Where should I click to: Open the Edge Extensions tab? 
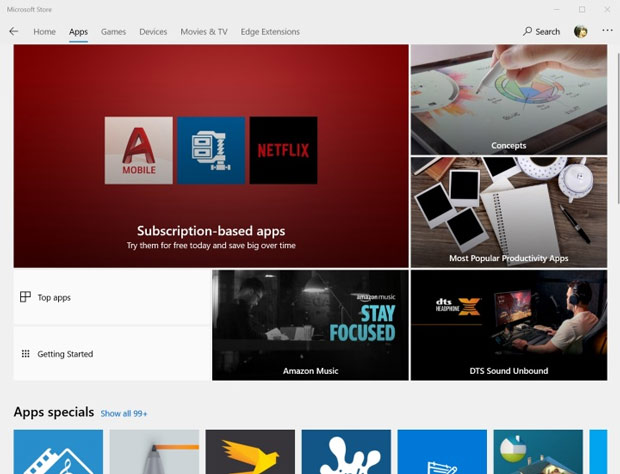(270, 32)
